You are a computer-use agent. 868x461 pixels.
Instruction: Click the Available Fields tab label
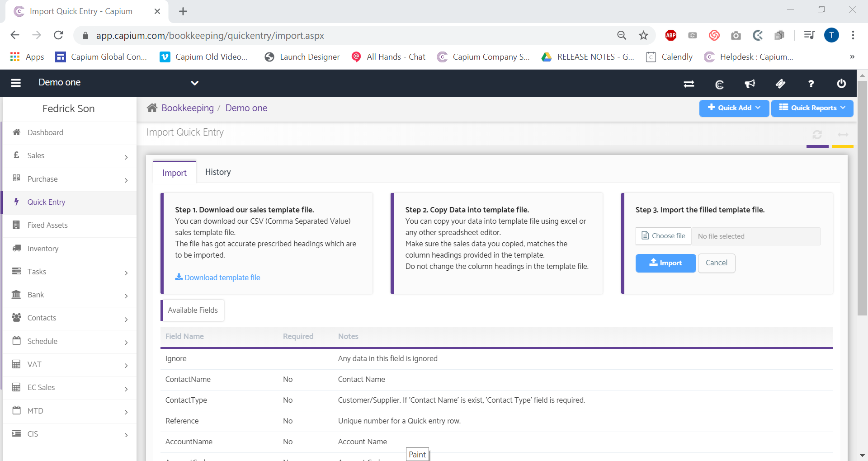pos(193,310)
